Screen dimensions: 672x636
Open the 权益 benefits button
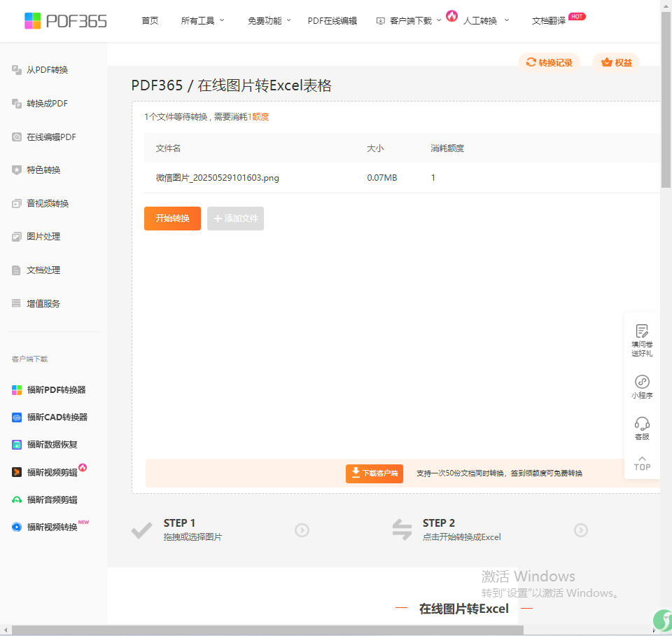pyautogui.click(x=616, y=62)
